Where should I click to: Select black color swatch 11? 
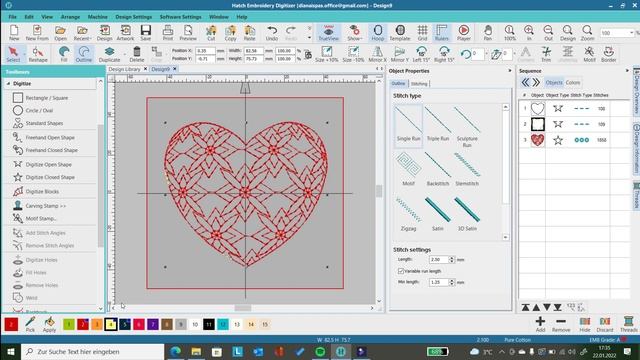point(209,324)
